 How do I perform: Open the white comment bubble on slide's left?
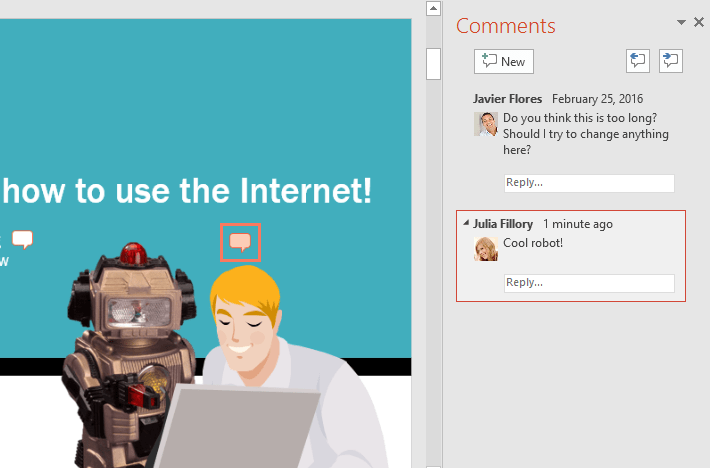click(x=22, y=239)
